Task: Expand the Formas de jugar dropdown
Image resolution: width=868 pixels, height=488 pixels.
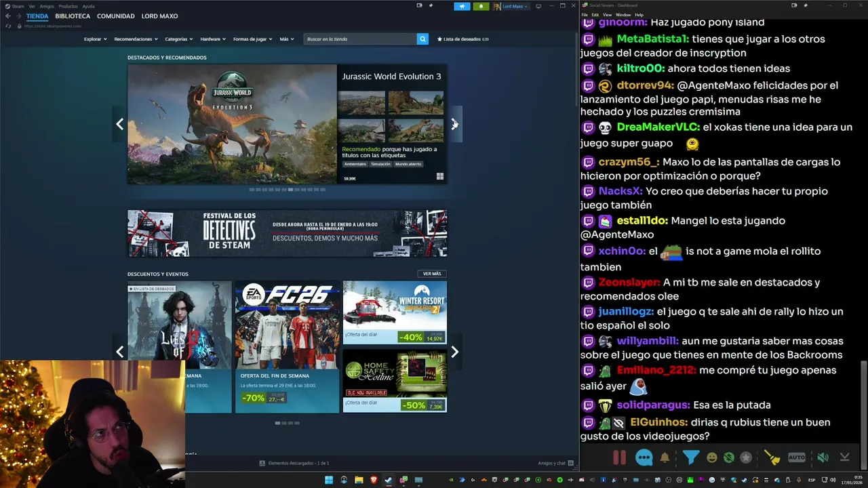Action: [x=253, y=39]
